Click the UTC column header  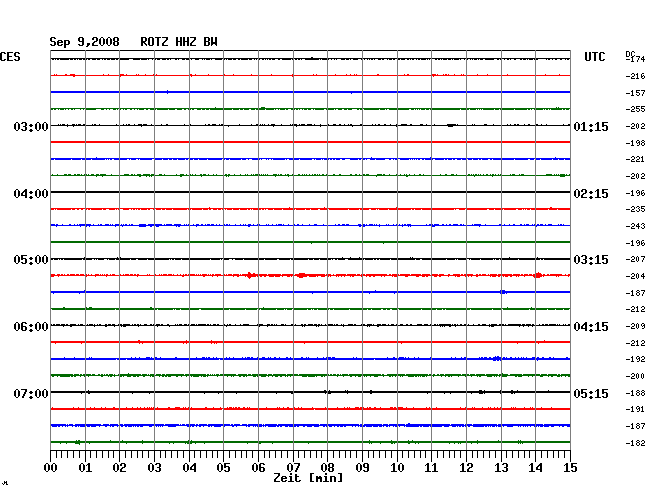pos(594,57)
